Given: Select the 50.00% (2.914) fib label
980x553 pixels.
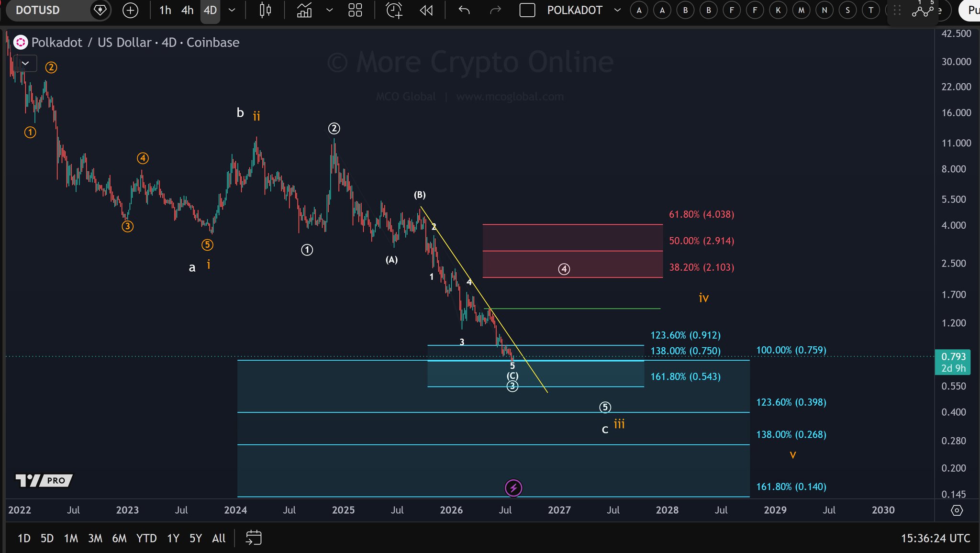Looking at the screenshot, I should [x=702, y=241].
